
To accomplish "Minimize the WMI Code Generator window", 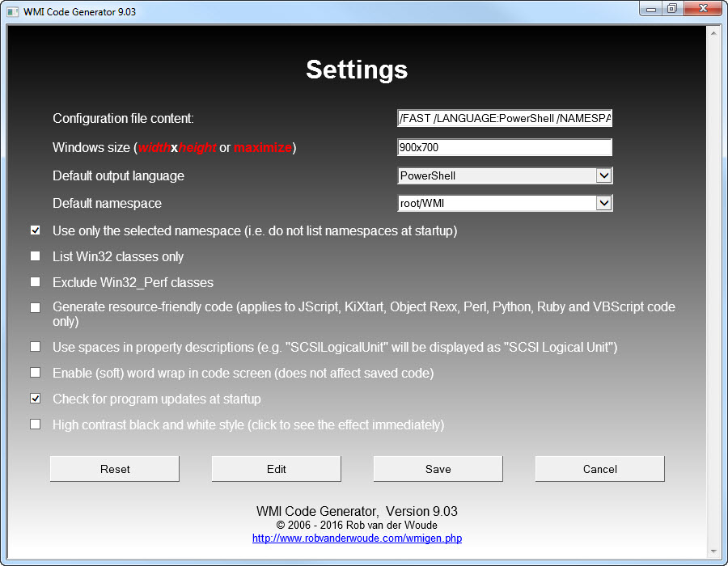I will coord(651,9).
